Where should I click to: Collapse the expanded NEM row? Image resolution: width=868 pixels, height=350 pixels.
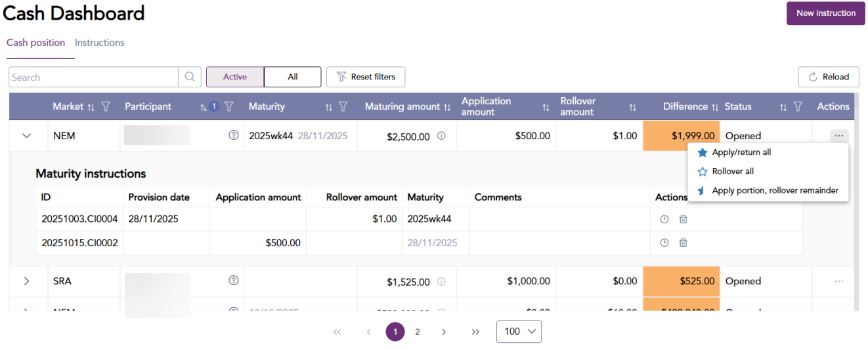click(27, 136)
